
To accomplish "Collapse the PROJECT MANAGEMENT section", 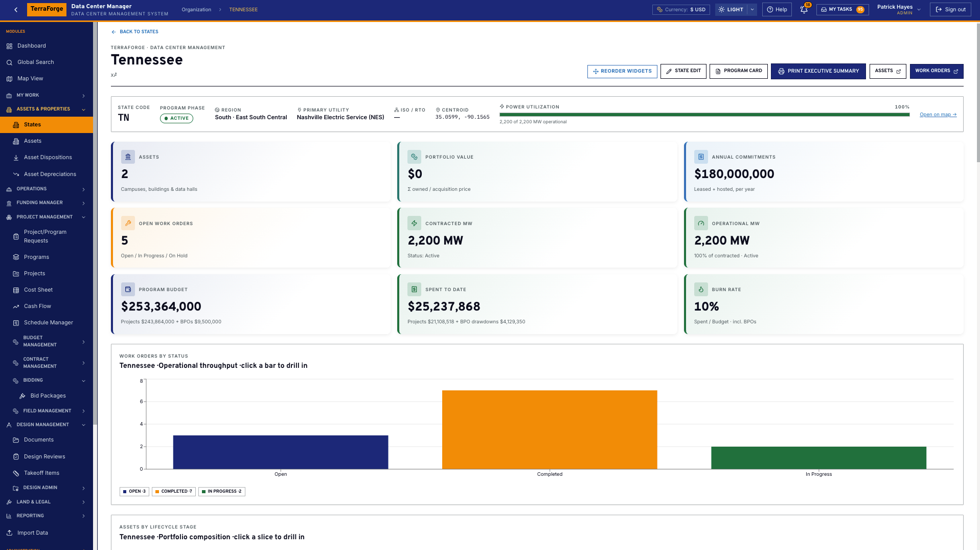I will point(47,217).
